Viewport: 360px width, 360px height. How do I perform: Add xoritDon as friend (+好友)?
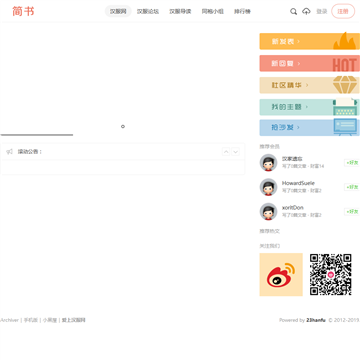click(352, 212)
